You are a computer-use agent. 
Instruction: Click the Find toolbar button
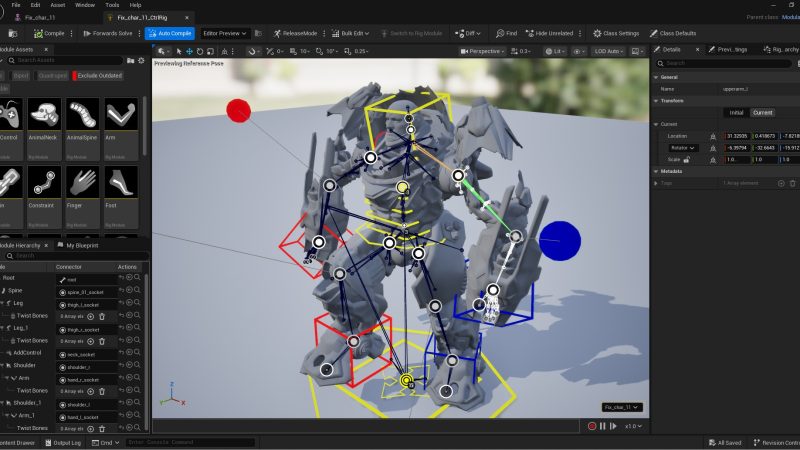(x=506, y=33)
